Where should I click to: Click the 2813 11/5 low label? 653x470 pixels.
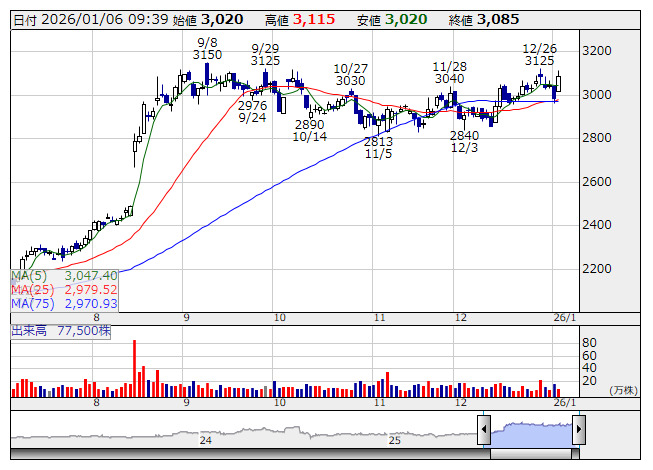pos(378,148)
